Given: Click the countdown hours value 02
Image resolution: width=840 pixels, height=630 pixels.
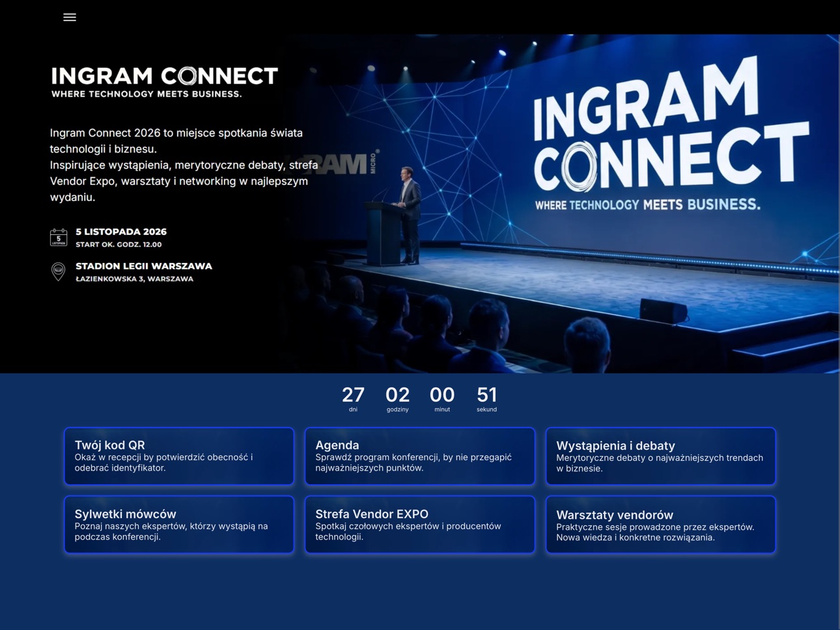Looking at the screenshot, I should [398, 395].
